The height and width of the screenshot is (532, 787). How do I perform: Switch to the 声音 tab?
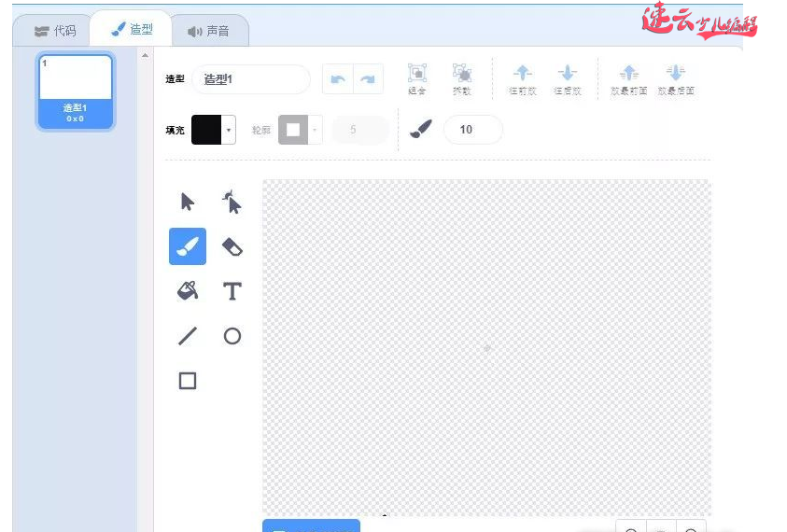point(208,31)
